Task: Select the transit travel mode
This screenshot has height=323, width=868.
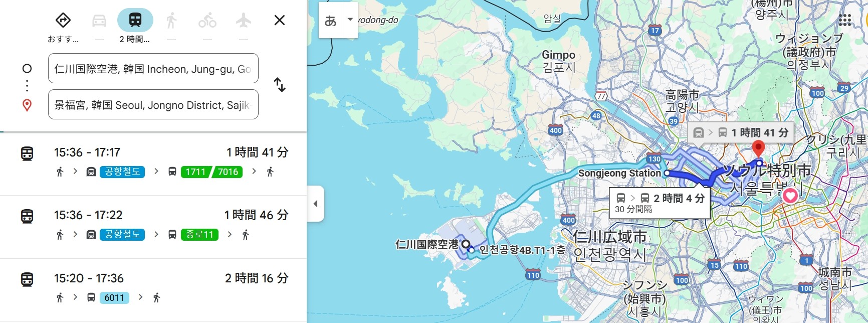Action: (135, 21)
